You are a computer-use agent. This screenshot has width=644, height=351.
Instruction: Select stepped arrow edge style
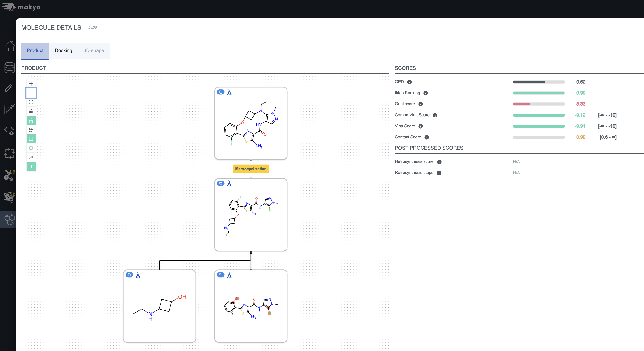31,167
